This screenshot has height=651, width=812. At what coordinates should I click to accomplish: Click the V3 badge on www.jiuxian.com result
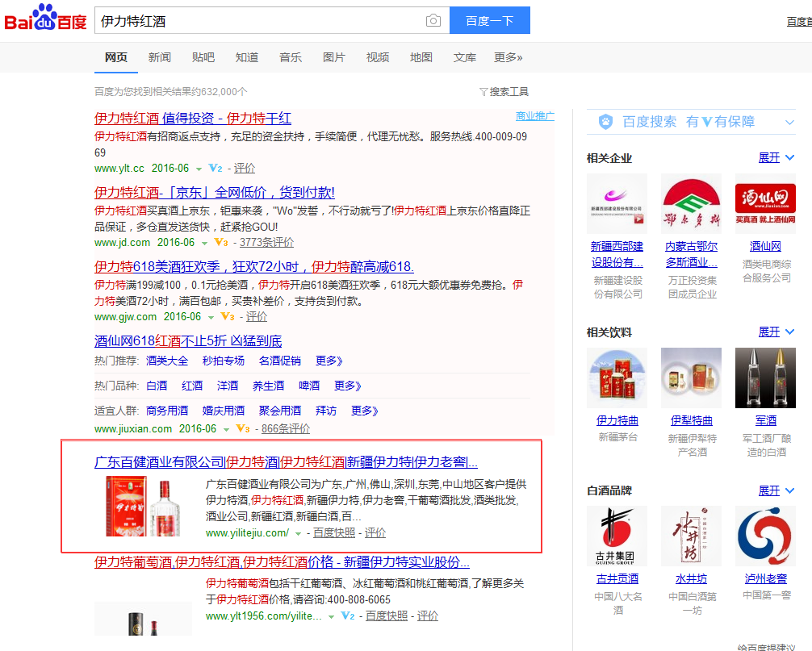[x=243, y=428]
